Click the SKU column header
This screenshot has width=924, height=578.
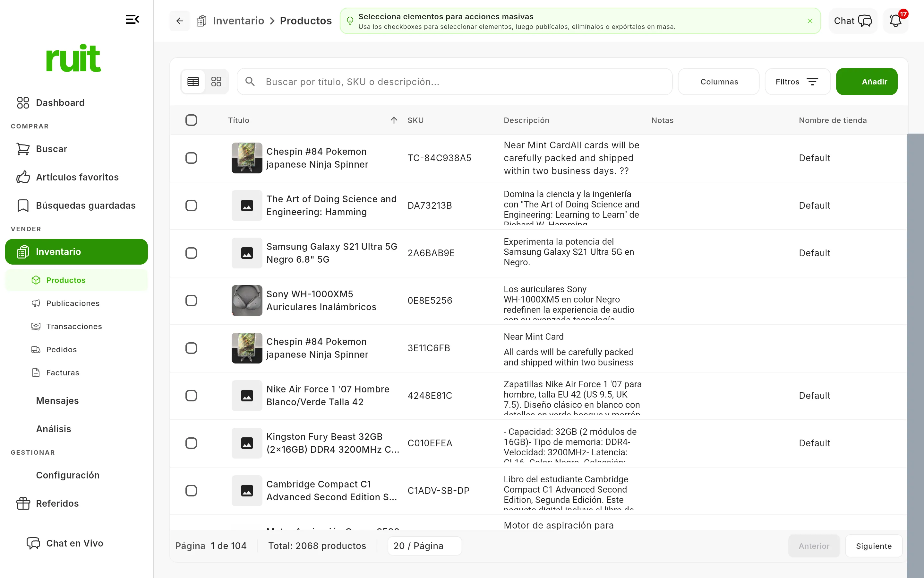click(x=415, y=120)
